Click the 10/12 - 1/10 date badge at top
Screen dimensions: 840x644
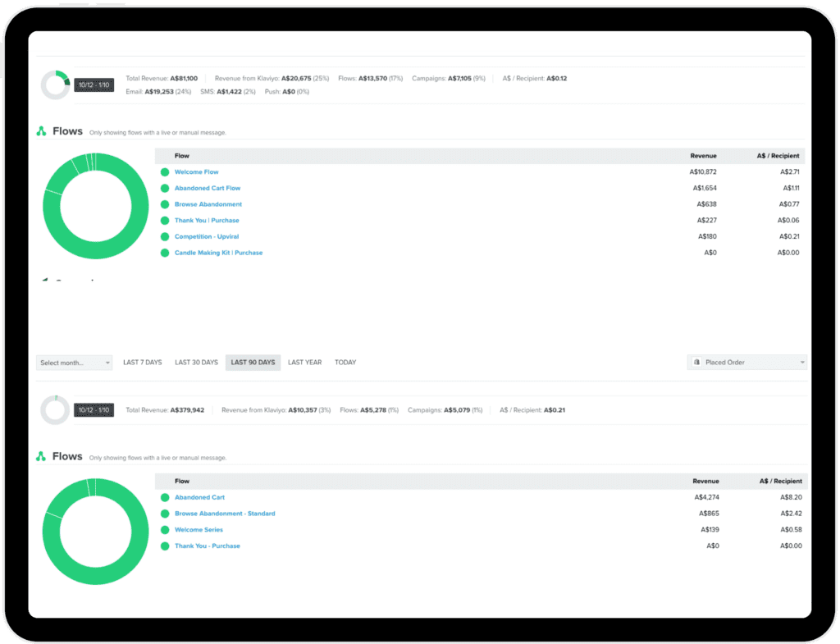[x=94, y=84]
